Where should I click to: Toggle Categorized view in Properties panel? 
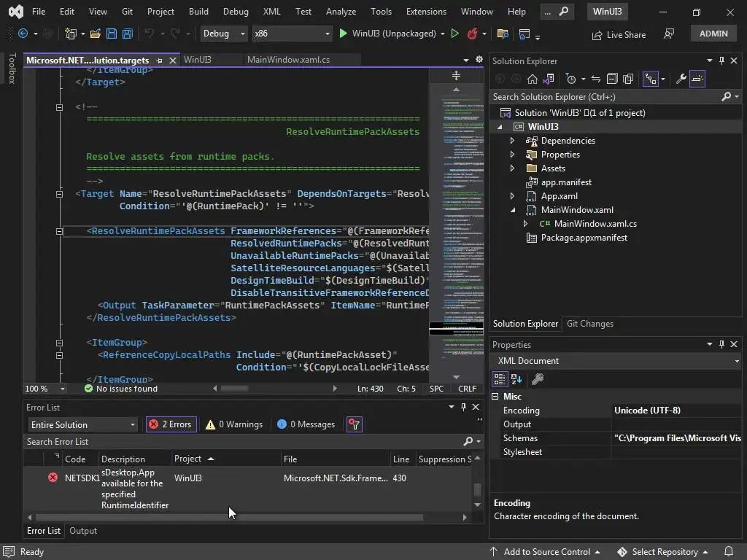pyautogui.click(x=499, y=379)
